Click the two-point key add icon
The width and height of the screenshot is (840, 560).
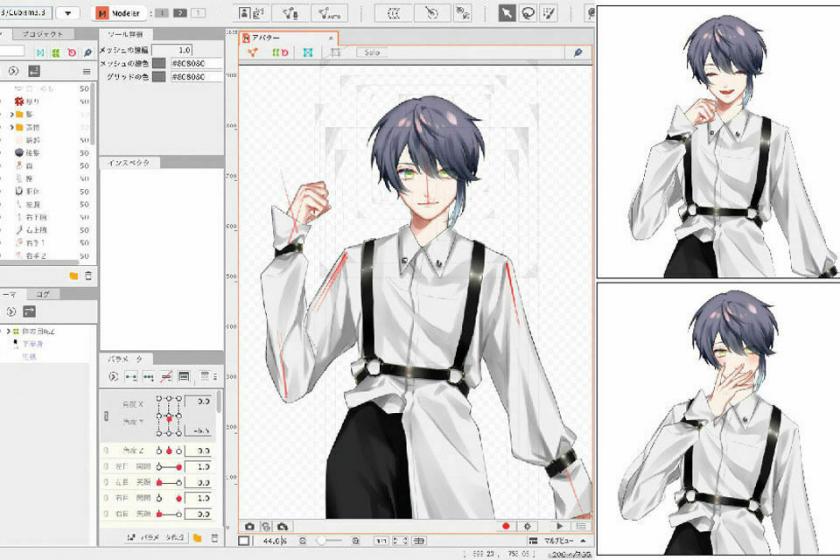coord(131,377)
